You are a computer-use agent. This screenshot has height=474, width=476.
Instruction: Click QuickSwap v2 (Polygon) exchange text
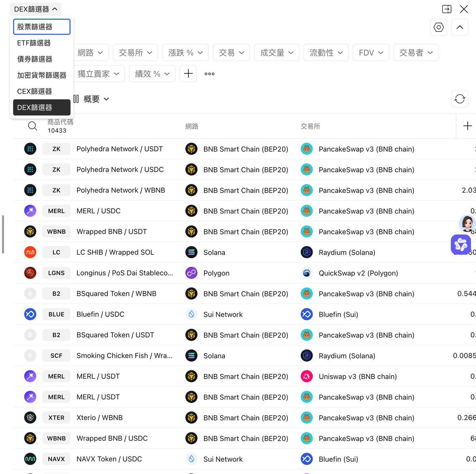click(359, 273)
